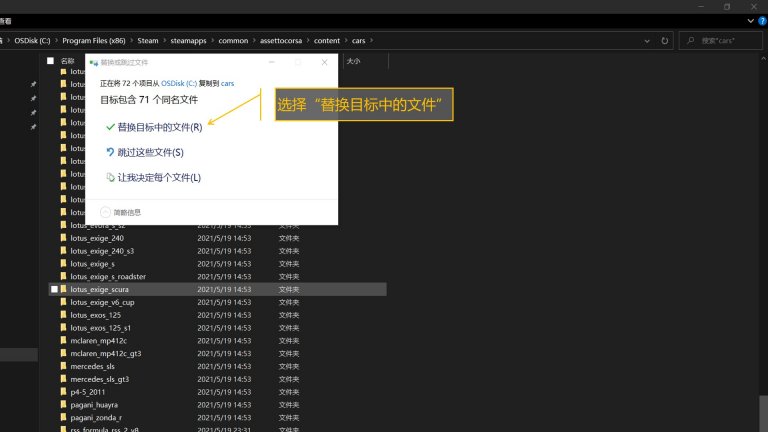The image size is (768, 432).
Task: Click the search cars input field
Action: [x=720, y=41]
